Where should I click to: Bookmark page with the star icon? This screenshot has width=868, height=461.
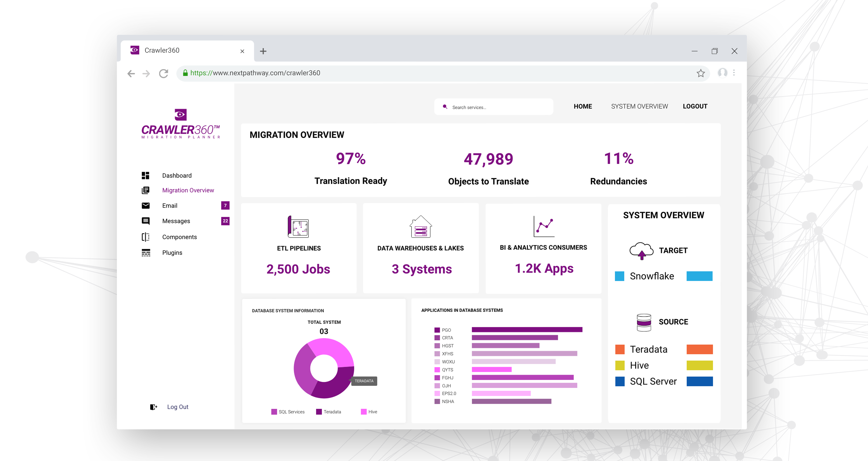point(701,73)
